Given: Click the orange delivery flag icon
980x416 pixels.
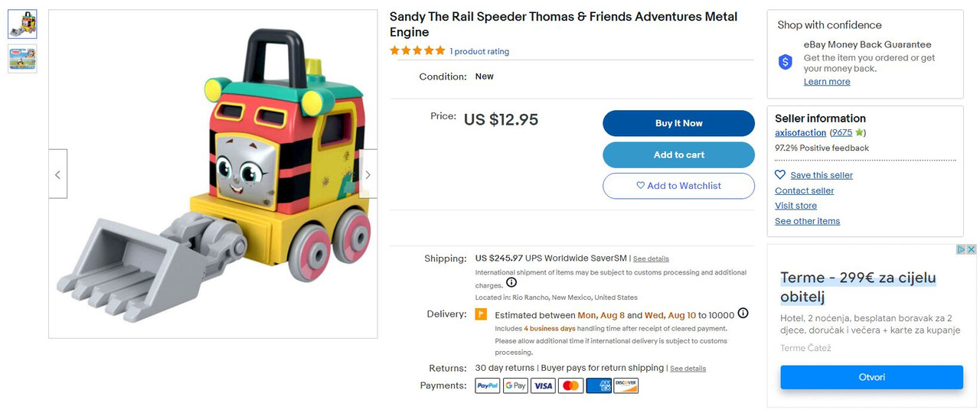Looking at the screenshot, I should coord(481,314).
